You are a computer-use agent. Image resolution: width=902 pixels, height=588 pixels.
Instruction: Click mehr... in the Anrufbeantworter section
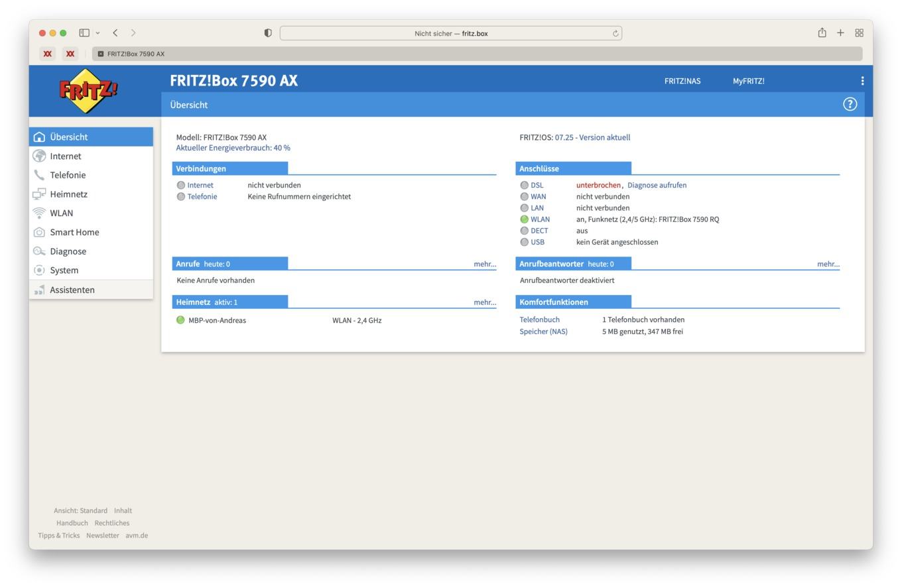[x=828, y=264]
